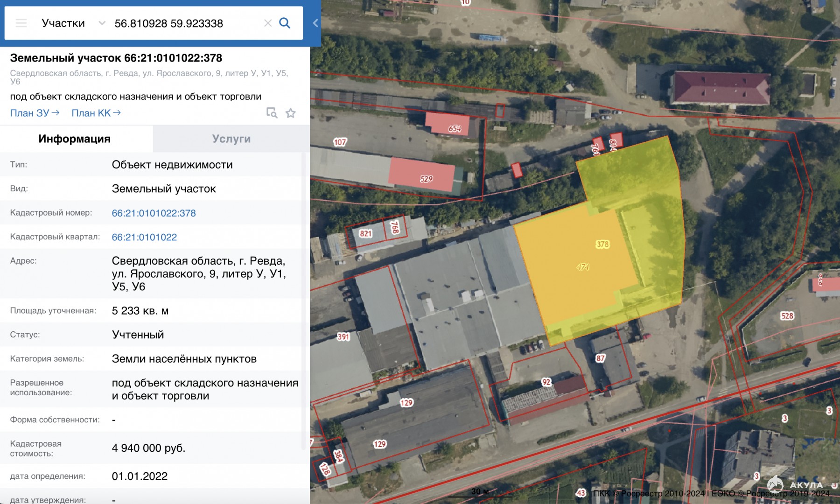Select parcel 529 on the map

point(426,179)
